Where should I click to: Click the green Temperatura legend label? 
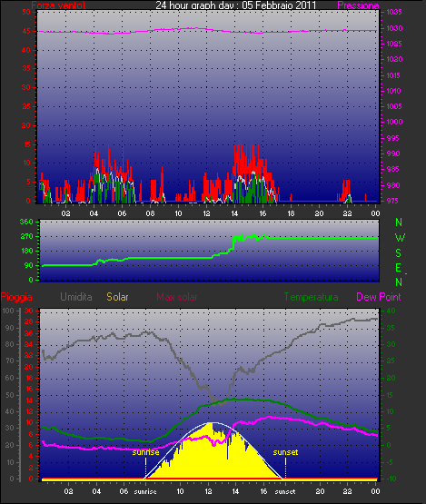[x=311, y=297]
